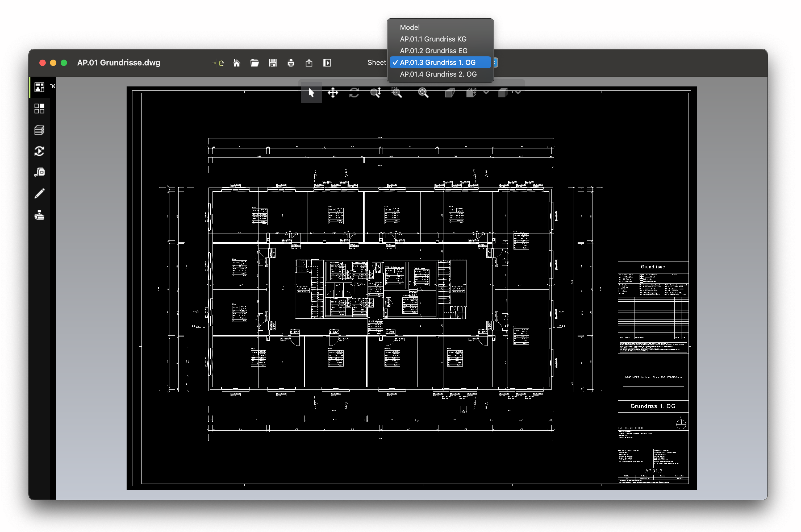
Task: Save the drawing with the floppy disk icon
Action: 273,63
